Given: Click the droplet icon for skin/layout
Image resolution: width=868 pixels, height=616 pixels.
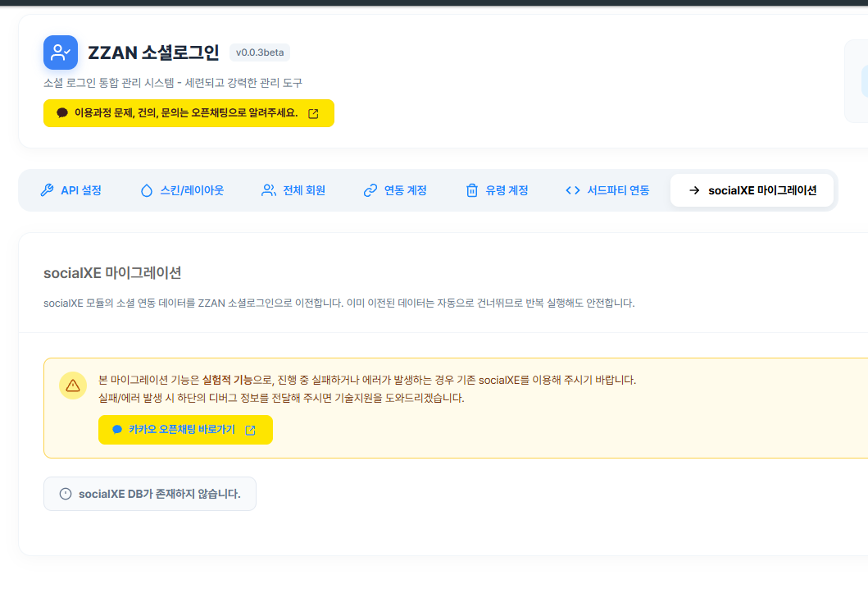Looking at the screenshot, I should (146, 190).
